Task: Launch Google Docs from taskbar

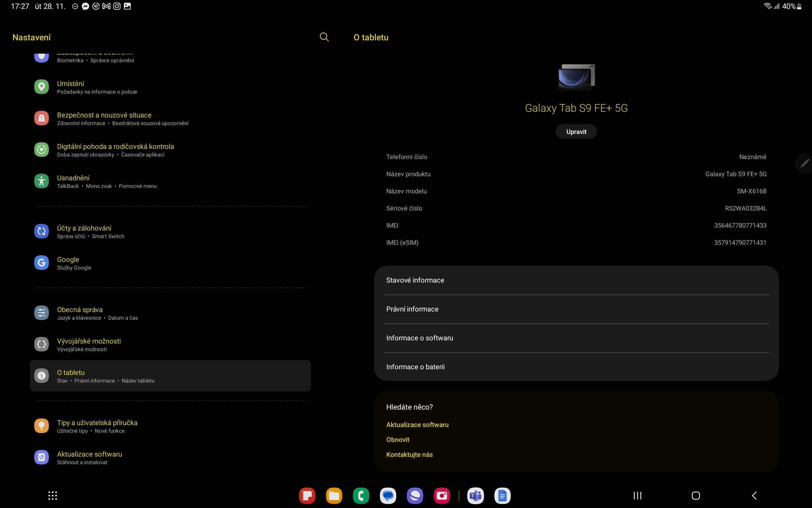Action: click(502, 496)
